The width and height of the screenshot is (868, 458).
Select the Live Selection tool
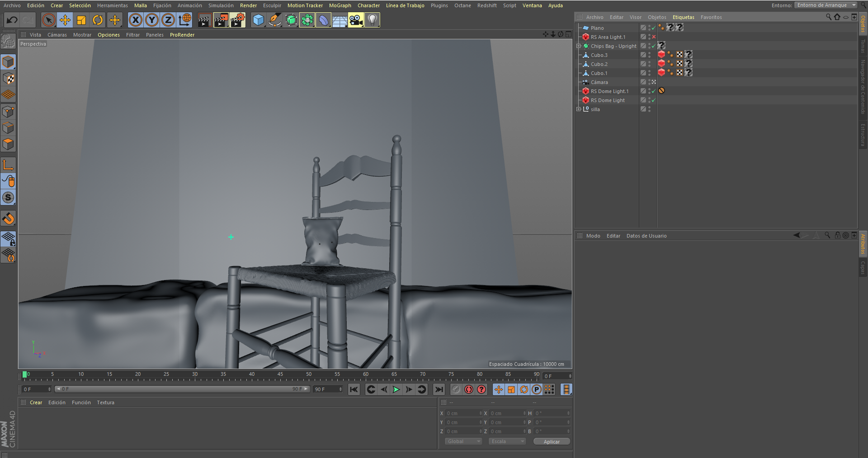48,20
